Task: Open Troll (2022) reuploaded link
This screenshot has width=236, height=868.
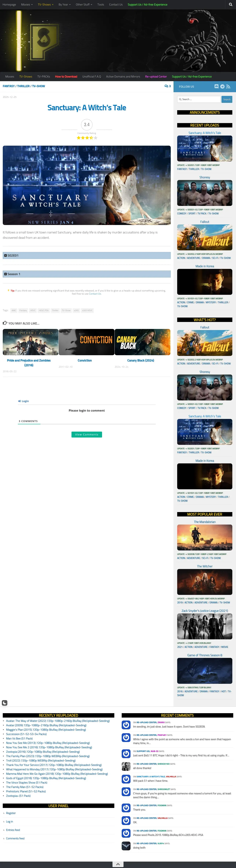Action: (40, 761)
